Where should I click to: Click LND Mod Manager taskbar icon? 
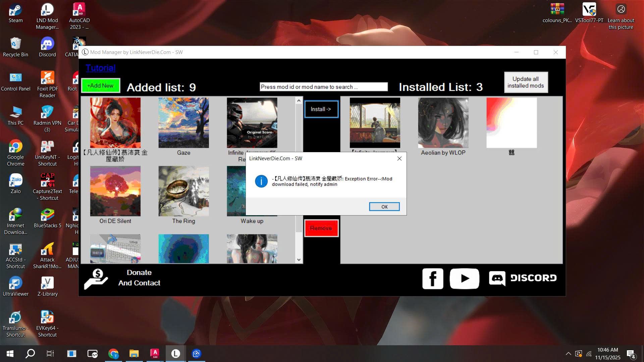coord(175,354)
